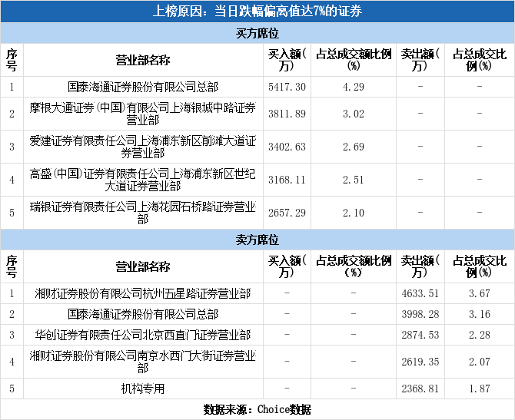Viewport: 515px width, 420px height.
Task: Select buy amount value 3402.63
Action: click(x=287, y=147)
